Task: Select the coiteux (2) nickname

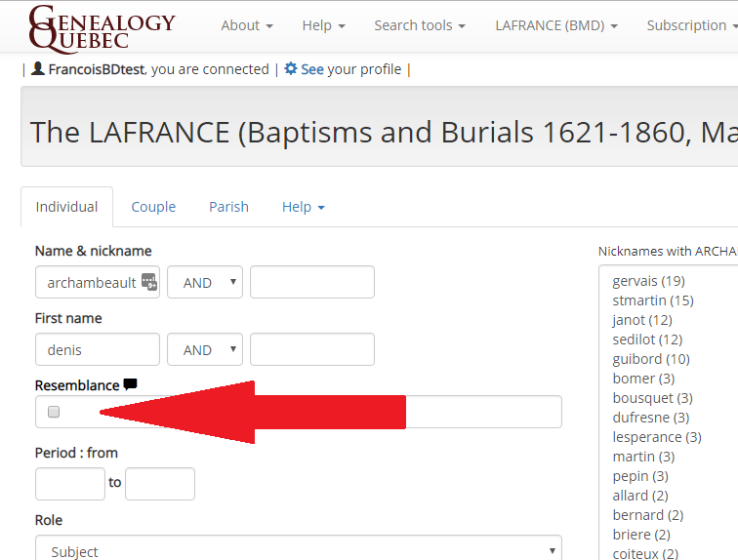Action: [646, 554]
